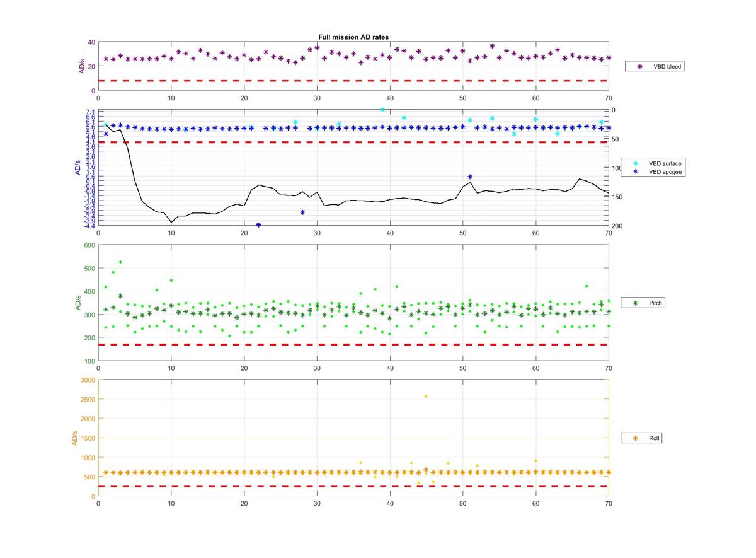
Task: Select the "VBD bleed" legend label
Action: [667, 66]
